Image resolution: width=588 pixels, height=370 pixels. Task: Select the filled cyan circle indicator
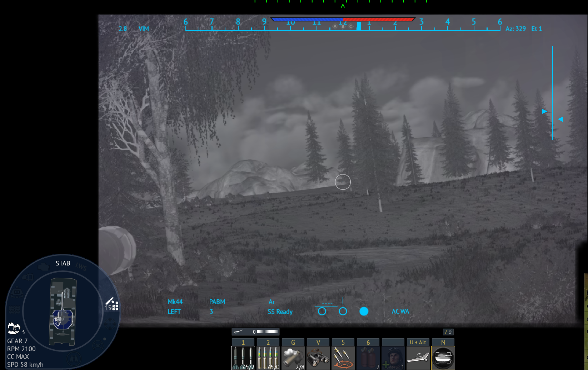click(364, 311)
